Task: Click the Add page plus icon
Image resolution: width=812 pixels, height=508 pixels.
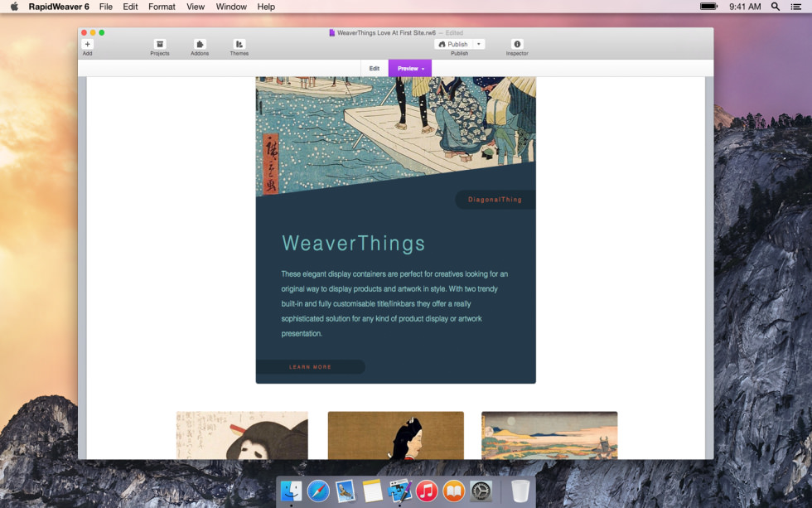Action: (88, 45)
